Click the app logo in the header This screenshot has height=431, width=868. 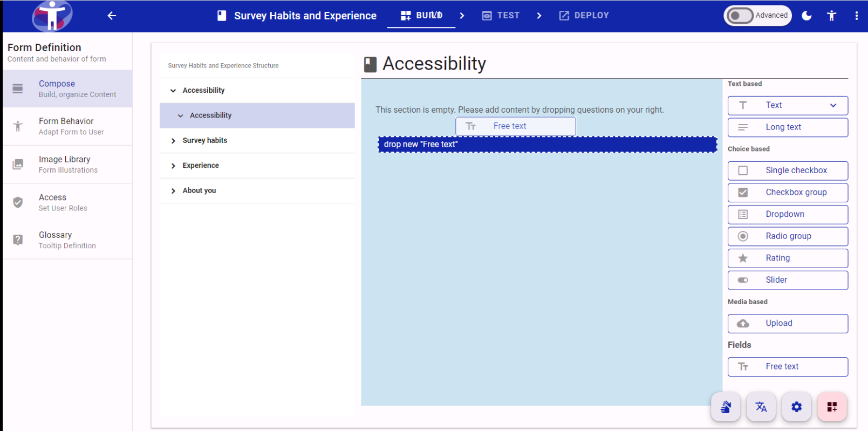tap(52, 16)
